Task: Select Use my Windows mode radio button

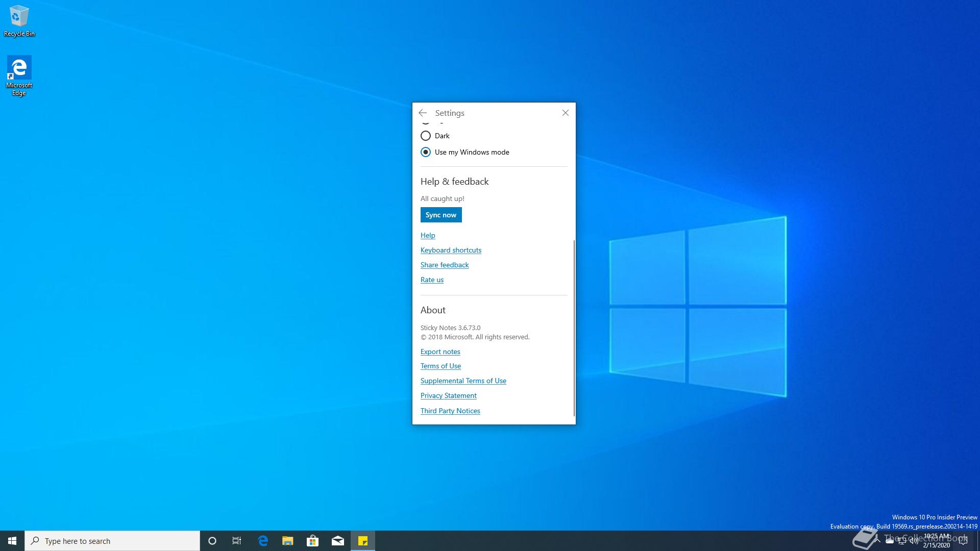Action: (426, 152)
